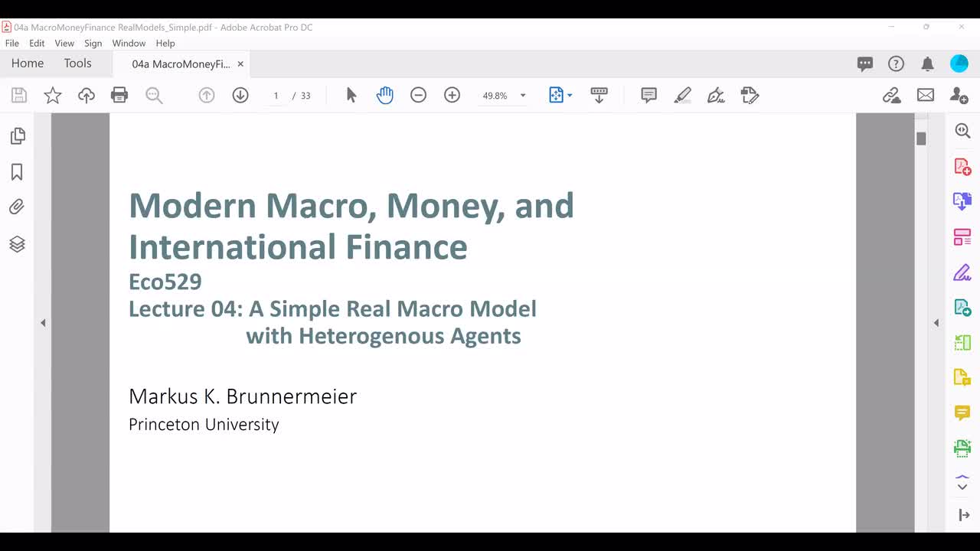Switch to the Tools tab

[77, 64]
